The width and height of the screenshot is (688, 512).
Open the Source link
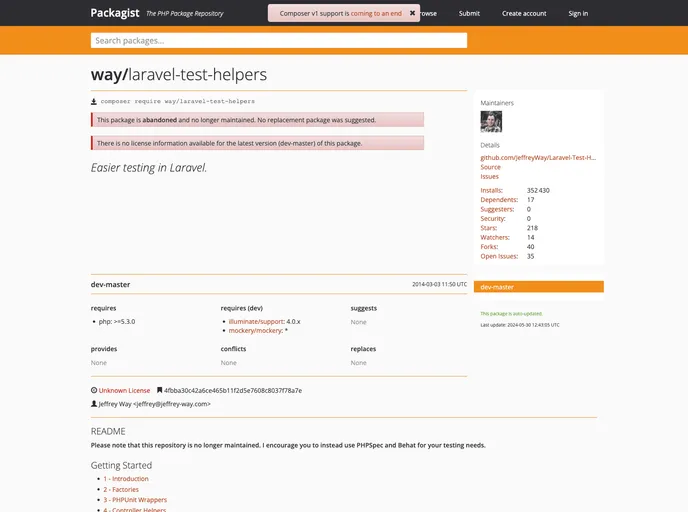(490, 167)
